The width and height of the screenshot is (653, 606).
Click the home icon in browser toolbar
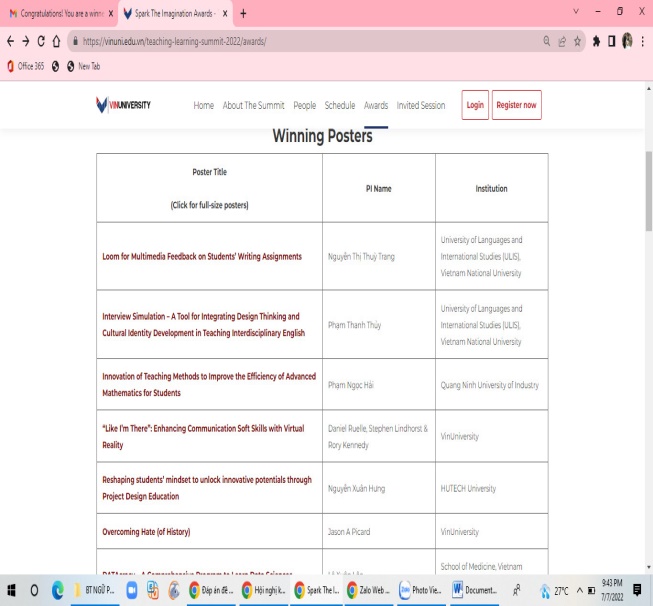click(57, 42)
